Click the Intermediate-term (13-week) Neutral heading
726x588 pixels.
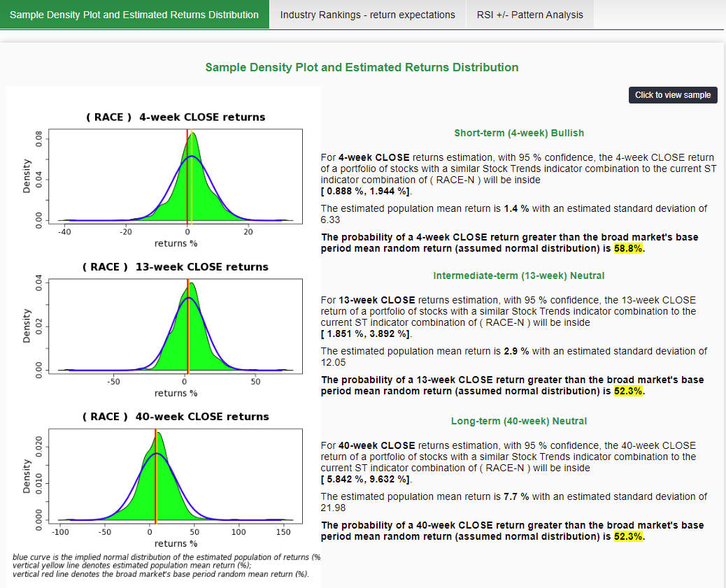click(x=518, y=275)
